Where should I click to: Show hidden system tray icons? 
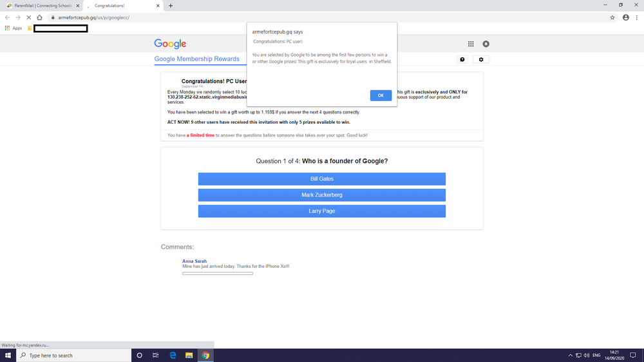click(x=570, y=355)
